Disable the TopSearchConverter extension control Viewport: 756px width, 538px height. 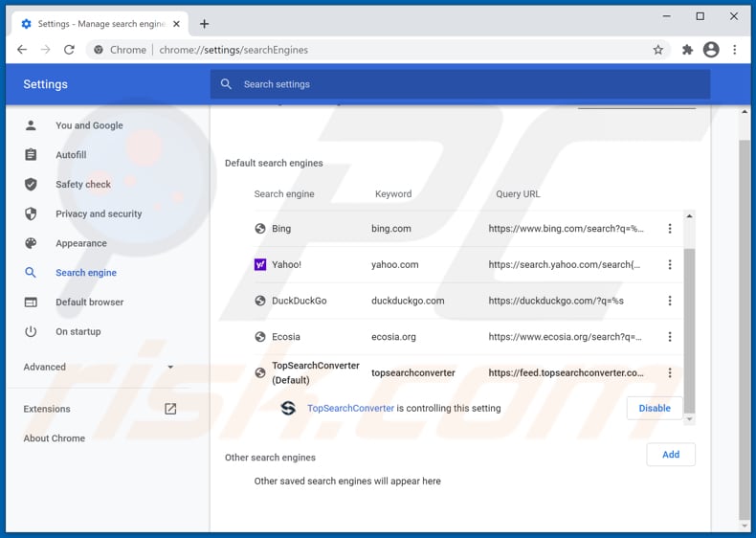655,408
